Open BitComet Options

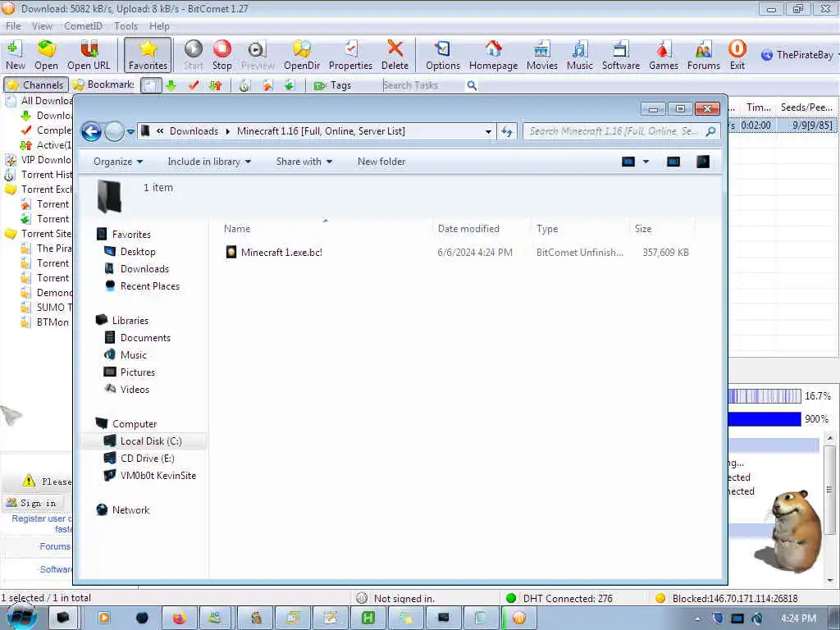click(442, 55)
